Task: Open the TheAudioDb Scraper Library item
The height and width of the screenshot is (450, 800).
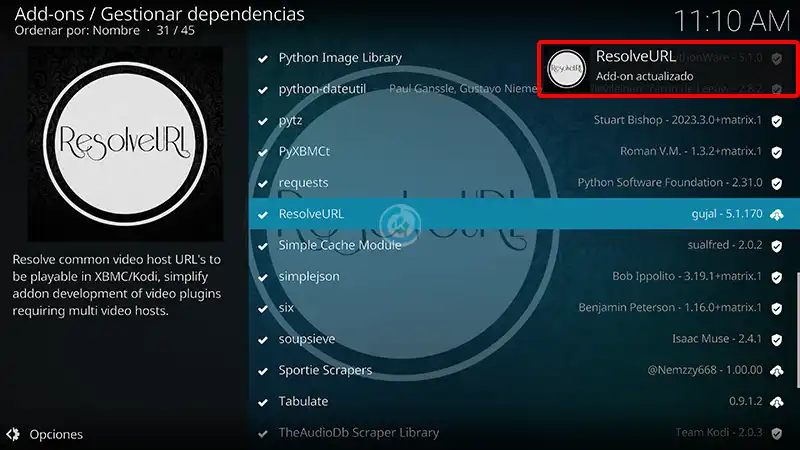Action: pyautogui.click(x=522, y=433)
